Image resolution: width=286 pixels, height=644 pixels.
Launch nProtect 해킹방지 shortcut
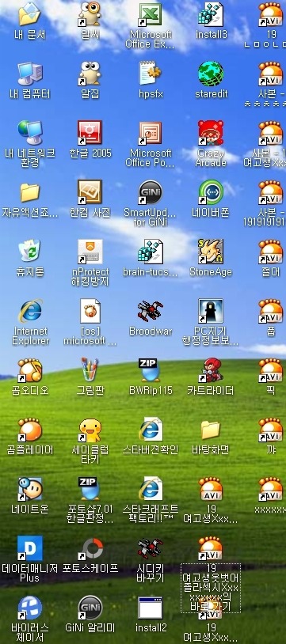(x=90, y=252)
